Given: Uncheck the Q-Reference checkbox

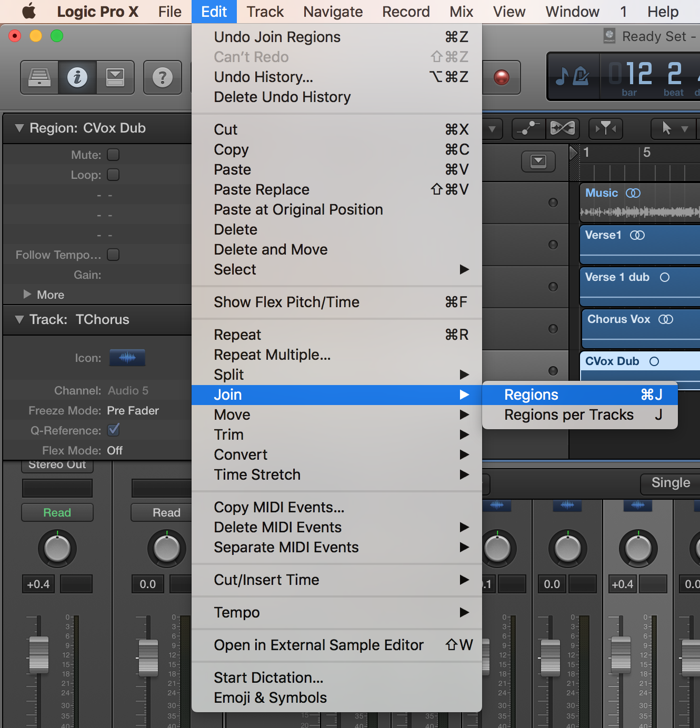Looking at the screenshot, I should (113, 430).
